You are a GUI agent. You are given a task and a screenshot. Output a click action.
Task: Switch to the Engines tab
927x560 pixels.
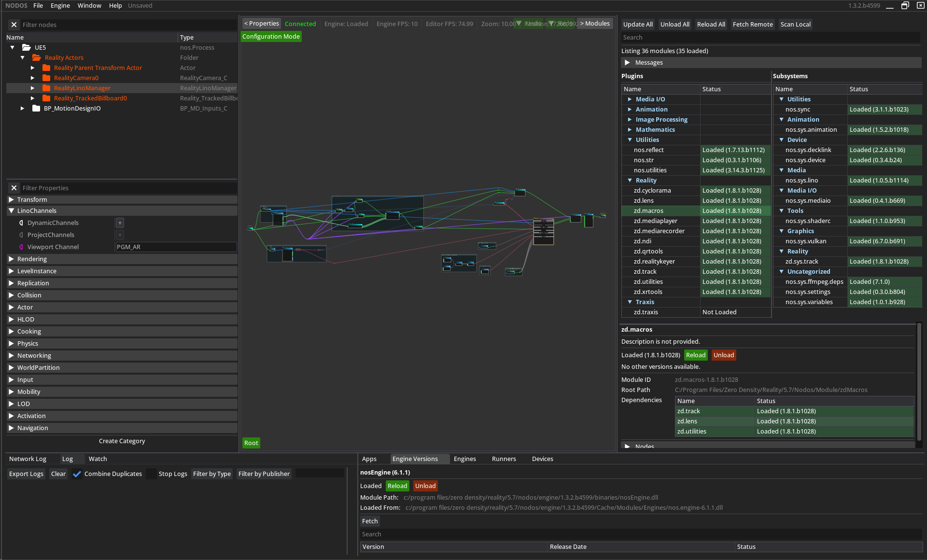(464, 459)
